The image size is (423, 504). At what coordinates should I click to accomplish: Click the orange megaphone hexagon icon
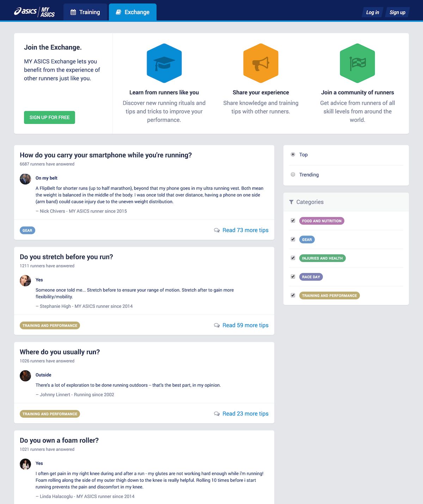click(261, 63)
